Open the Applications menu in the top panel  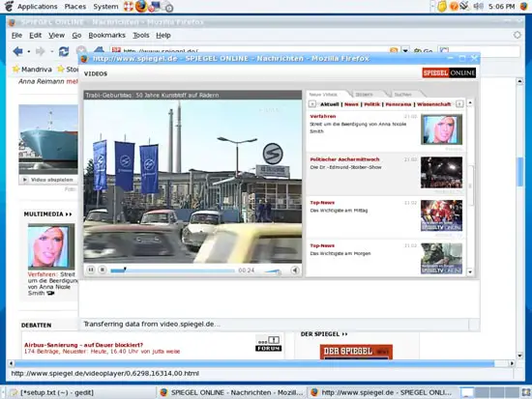click(38, 7)
